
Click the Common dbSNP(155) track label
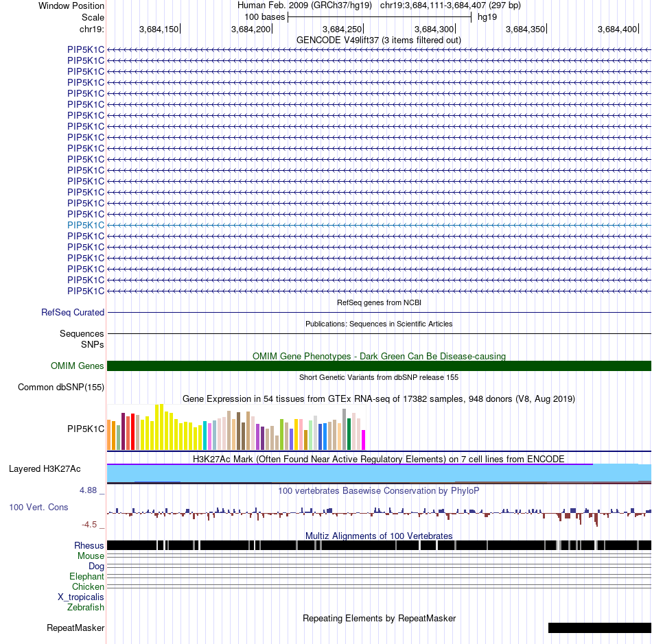coord(61,387)
